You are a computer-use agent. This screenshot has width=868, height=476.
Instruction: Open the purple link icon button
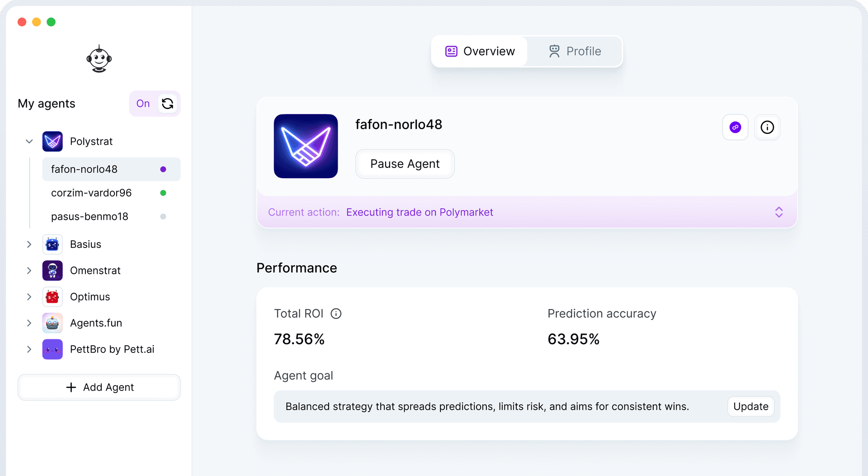click(x=735, y=127)
